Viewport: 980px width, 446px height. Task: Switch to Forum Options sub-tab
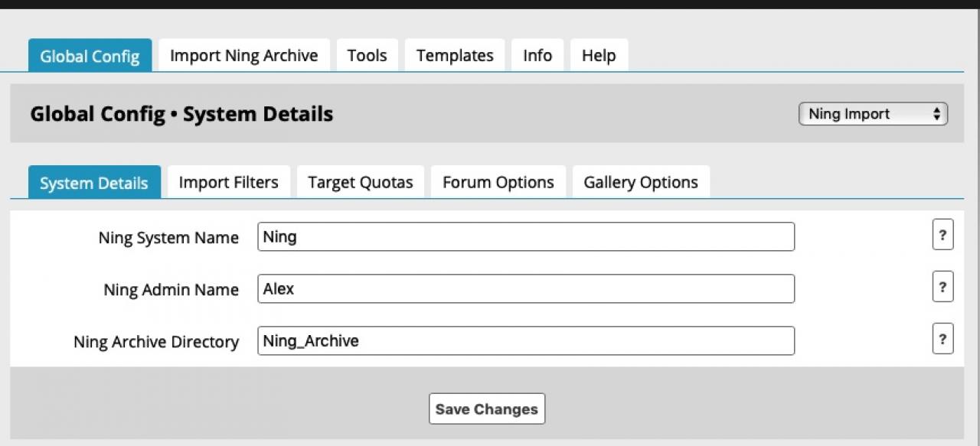[x=498, y=183]
